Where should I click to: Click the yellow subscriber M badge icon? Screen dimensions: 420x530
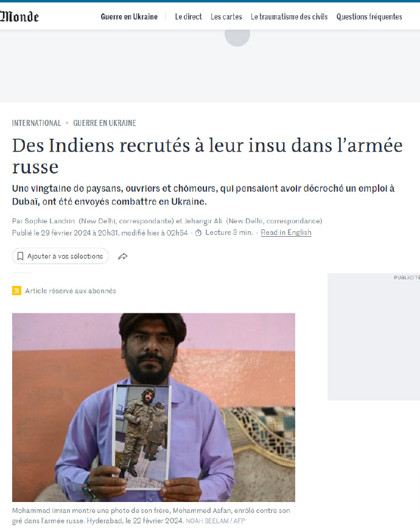coord(16,291)
